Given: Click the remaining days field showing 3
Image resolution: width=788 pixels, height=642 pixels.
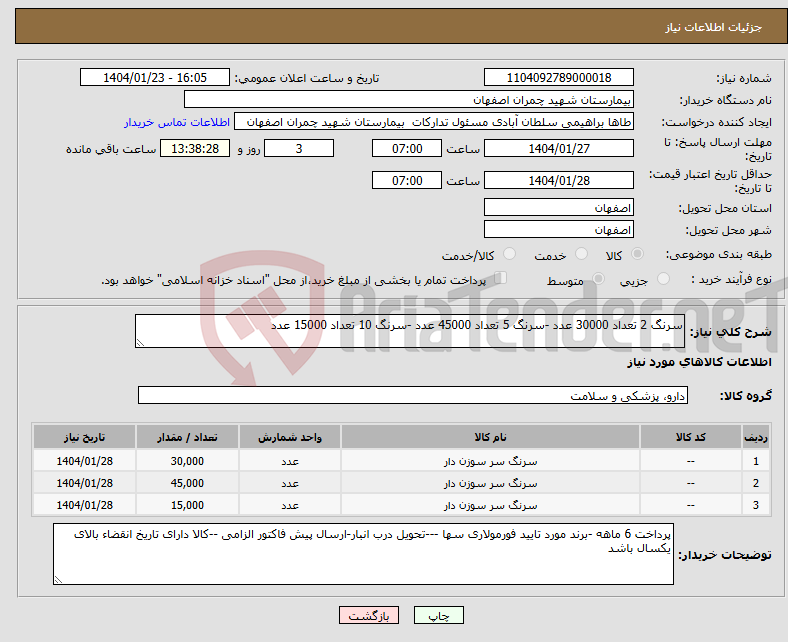Looking at the screenshot, I should coord(299,148).
